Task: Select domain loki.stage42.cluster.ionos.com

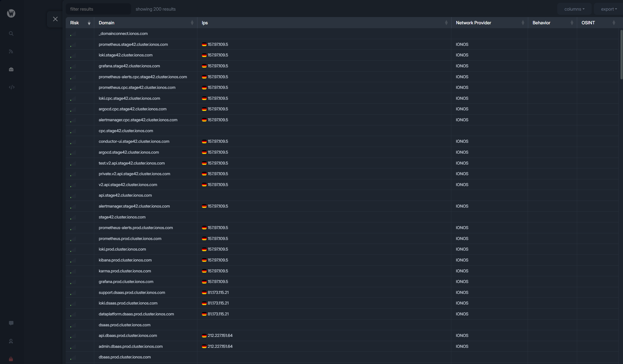Action: coord(126,55)
